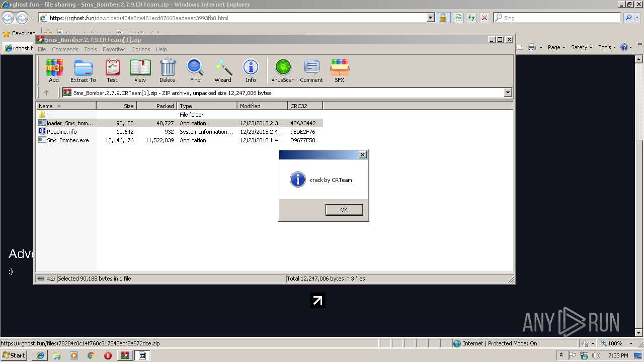Sort file list by CRC32 column
Screen dimensions: 644x362
tap(305, 106)
